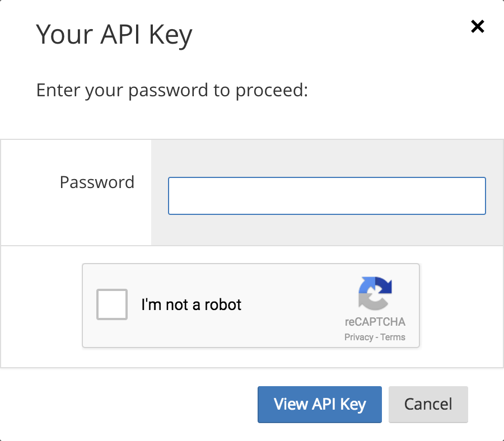Click the 'Your API Key' dialog title

coord(114,34)
